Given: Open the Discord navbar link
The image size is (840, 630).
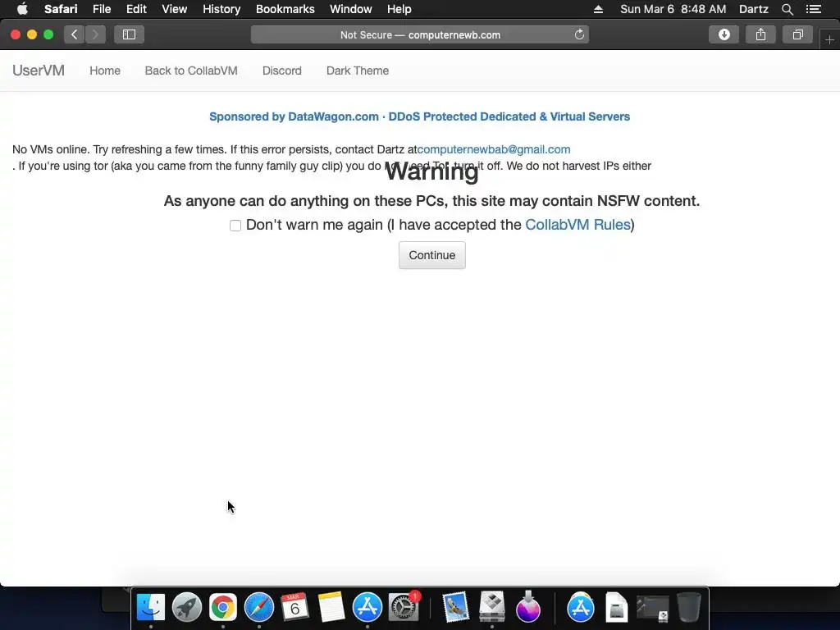Looking at the screenshot, I should pos(282,71).
